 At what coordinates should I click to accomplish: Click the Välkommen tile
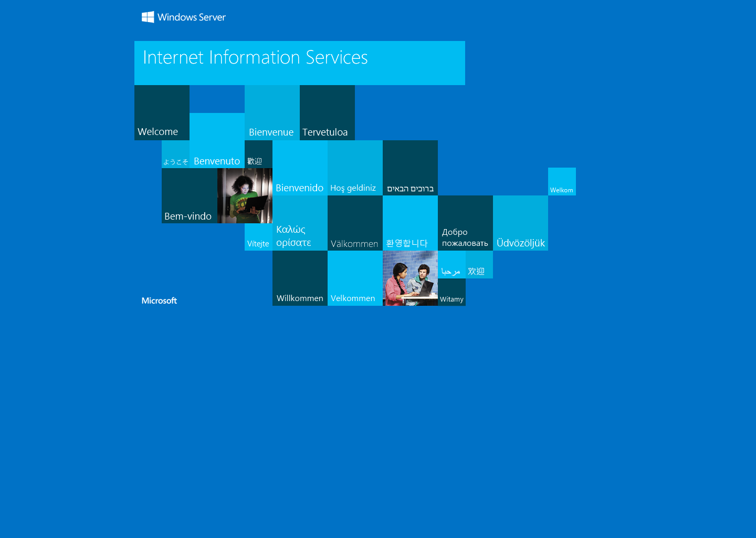click(355, 223)
